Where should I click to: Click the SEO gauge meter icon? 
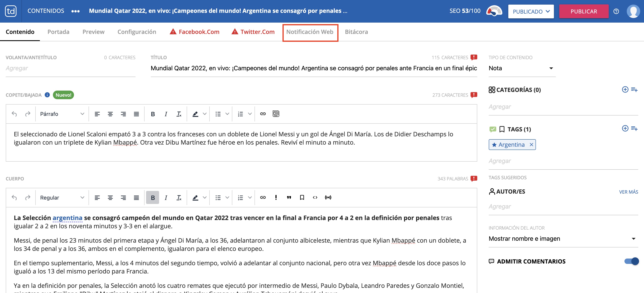pyautogui.click(x=494, y=11)
